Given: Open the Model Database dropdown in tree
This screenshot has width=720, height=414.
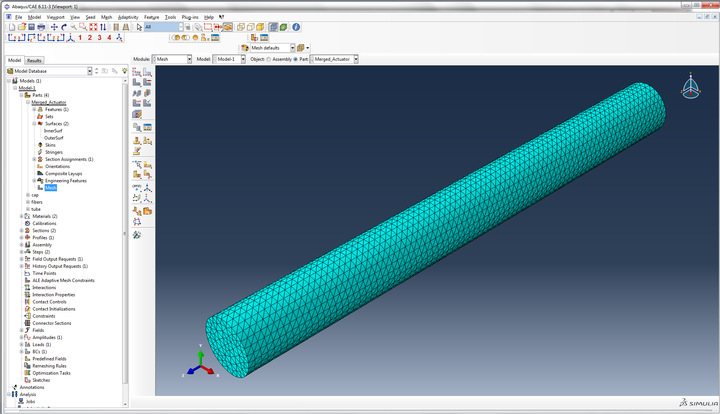Looking at the screenshot, I should (x=50, y=71).
